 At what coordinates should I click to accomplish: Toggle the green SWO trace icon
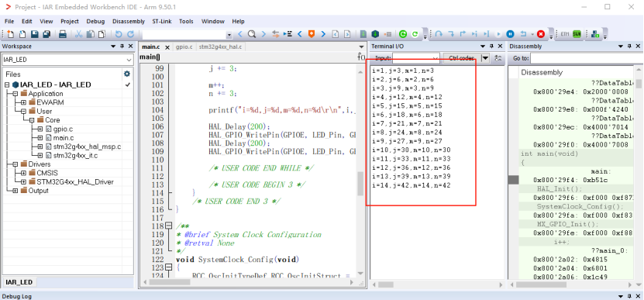point(577,34)
